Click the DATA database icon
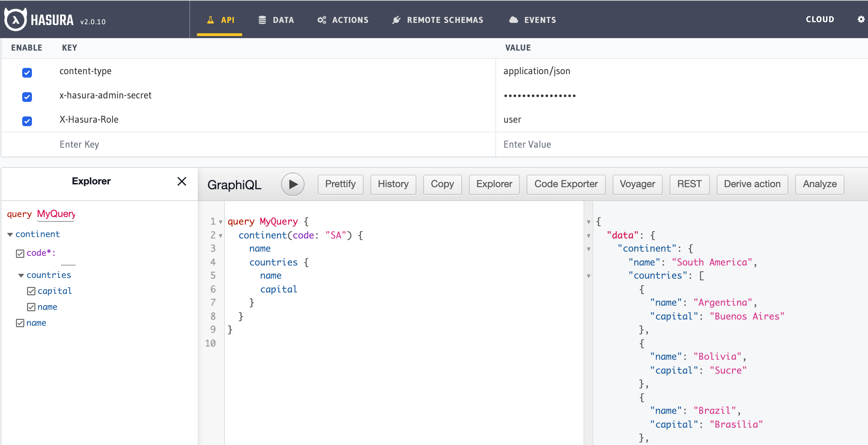Image resolution: width=868 pixels, height=445 pixels. tap(262, 20)
